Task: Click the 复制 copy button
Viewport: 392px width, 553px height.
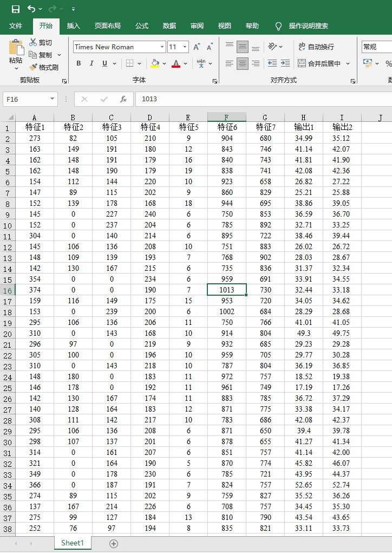Action: (41, 55)
